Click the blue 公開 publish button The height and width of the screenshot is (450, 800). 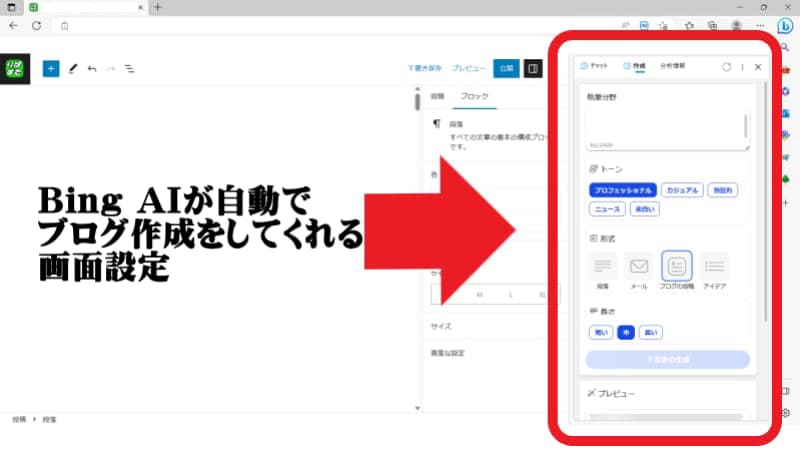506,68
